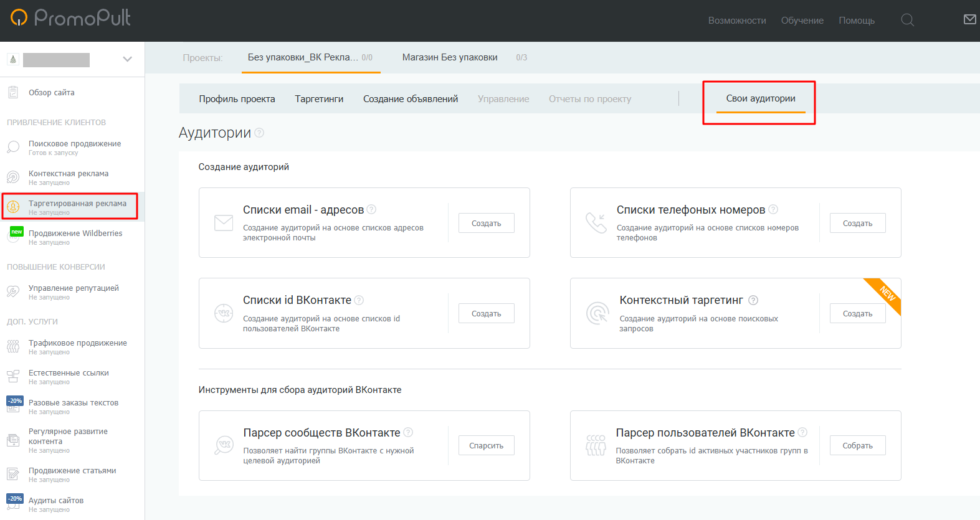This screenshot has height=520, width=980.
Task: Open Помощь in top menu
Action: coord(857,21)
